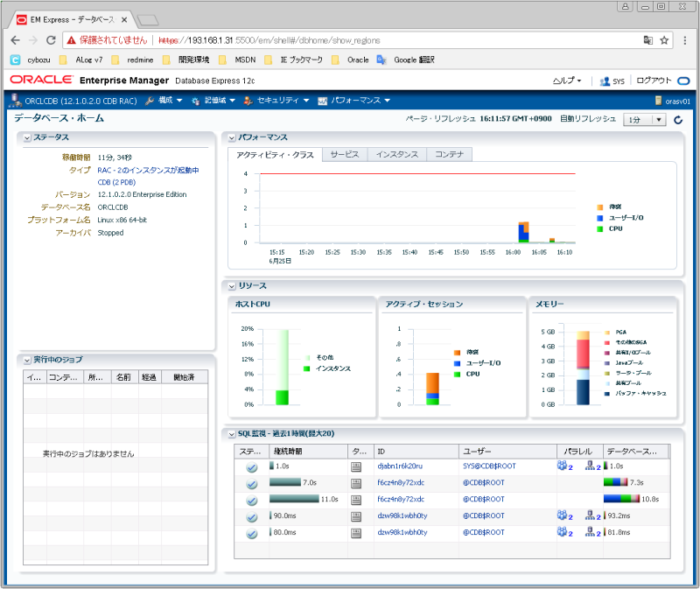Open the redmine bookmark folder
This screenshot has height=589, width=700.
pyautogui.click(x=132, y=60)
